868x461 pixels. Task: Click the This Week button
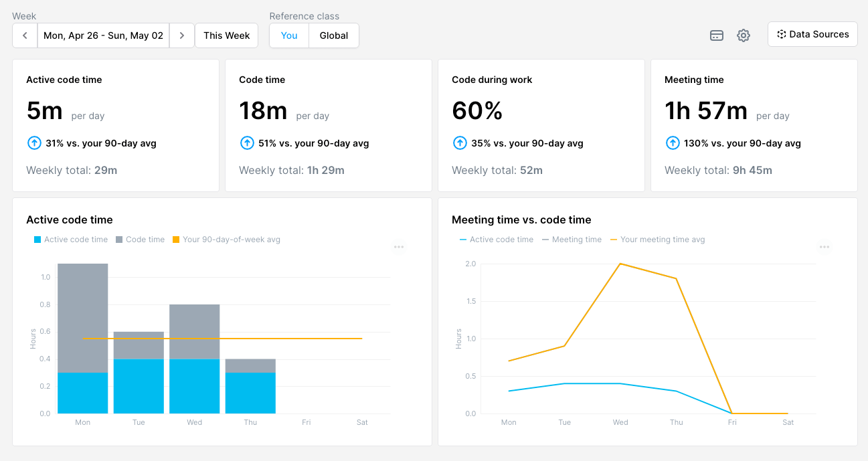[x=226, y=35]
